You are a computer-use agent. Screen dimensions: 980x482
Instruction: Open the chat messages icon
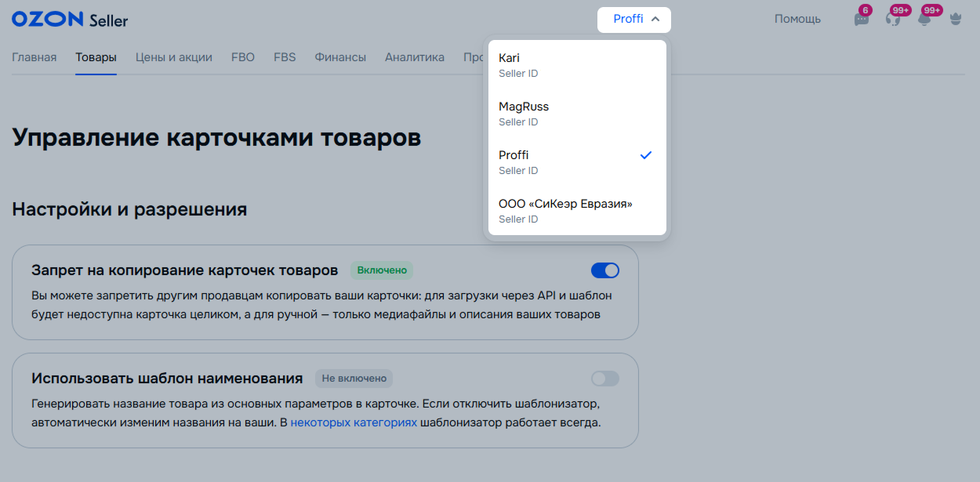[x=862, y=20]
